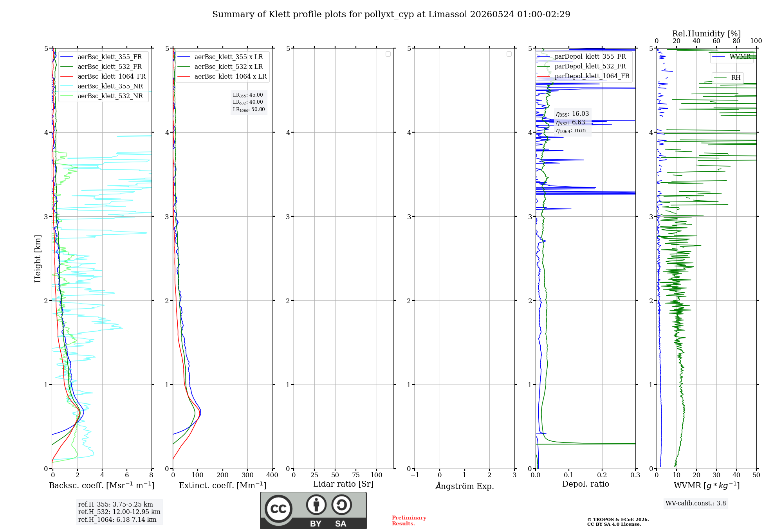Click the RH legend entry
783x532 pixels.
point(727,78)
